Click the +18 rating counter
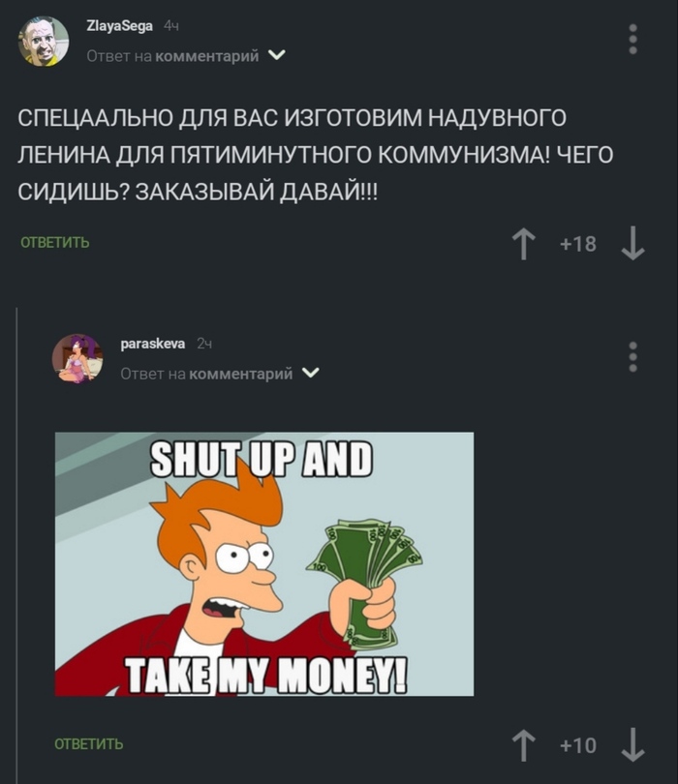This screenshot has height=784, width=678. [578, 244]
